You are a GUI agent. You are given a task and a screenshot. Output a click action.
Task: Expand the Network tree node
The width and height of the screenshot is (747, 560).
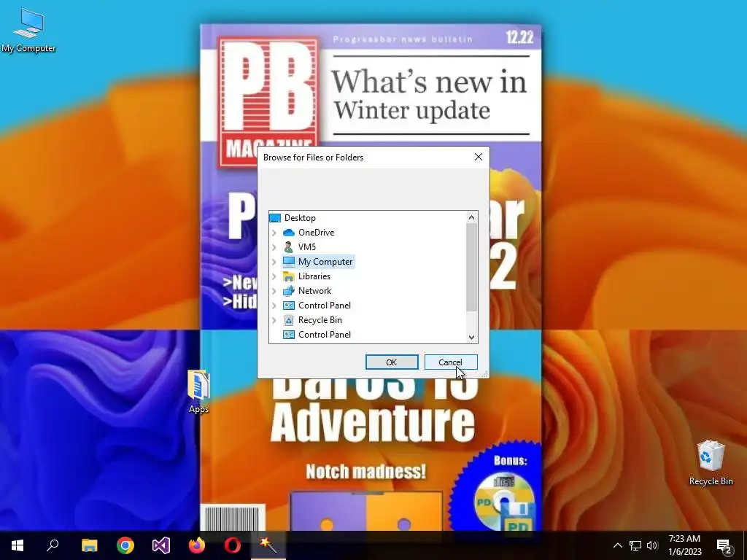coord(274,291)
